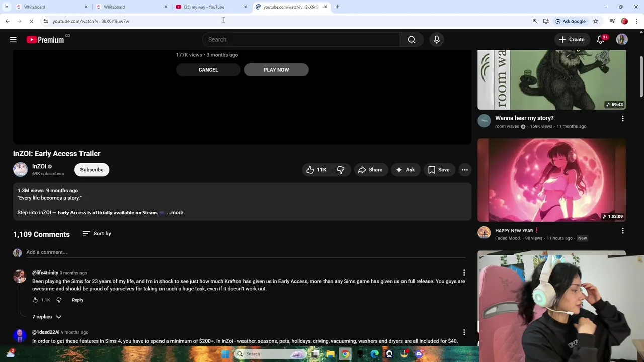Screen dimensions: 644x362
Task: Dislike the inZOI video
Action: pos(341,170)
